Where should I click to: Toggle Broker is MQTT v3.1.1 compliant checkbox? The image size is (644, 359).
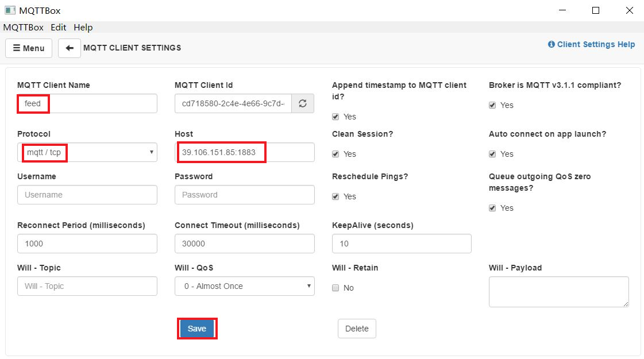coord(492,105)
